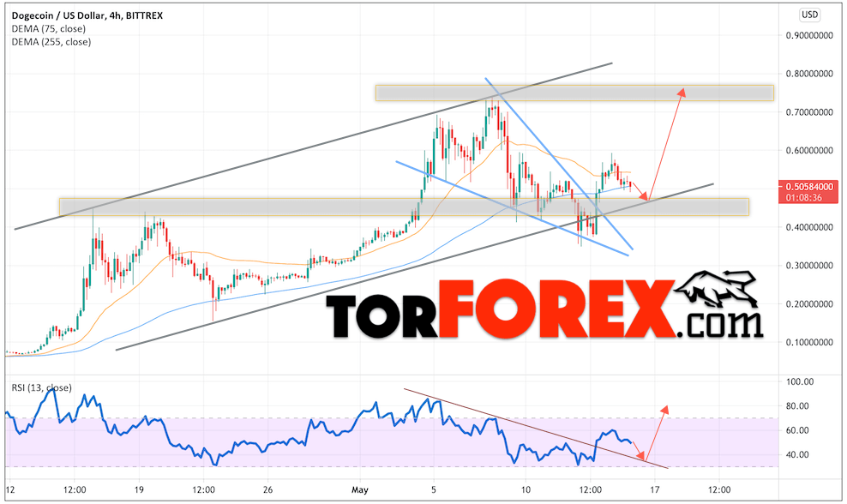Screen dimensions: 847x504
Task: Click the 0.70000000 price axis label
Action: click(x=808, y=111)
